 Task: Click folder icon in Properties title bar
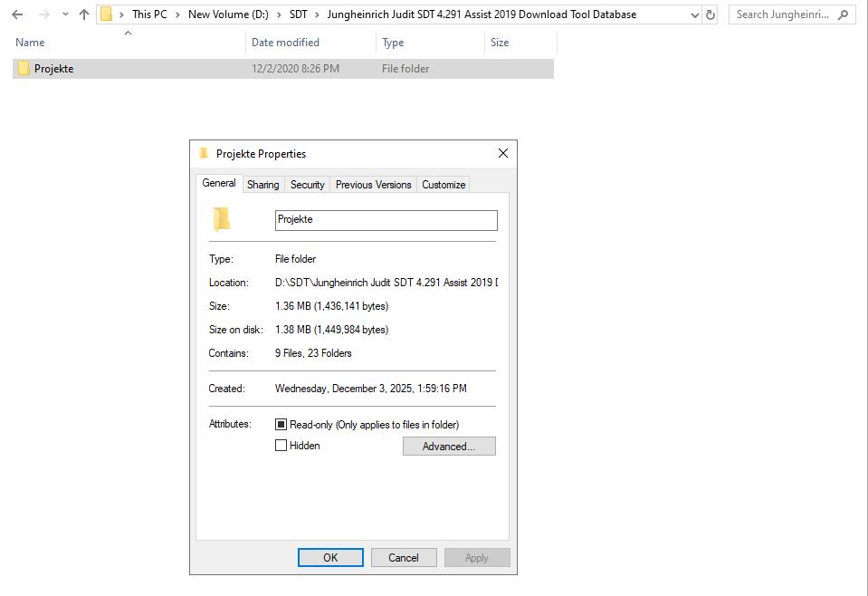[x=204, y=153]
